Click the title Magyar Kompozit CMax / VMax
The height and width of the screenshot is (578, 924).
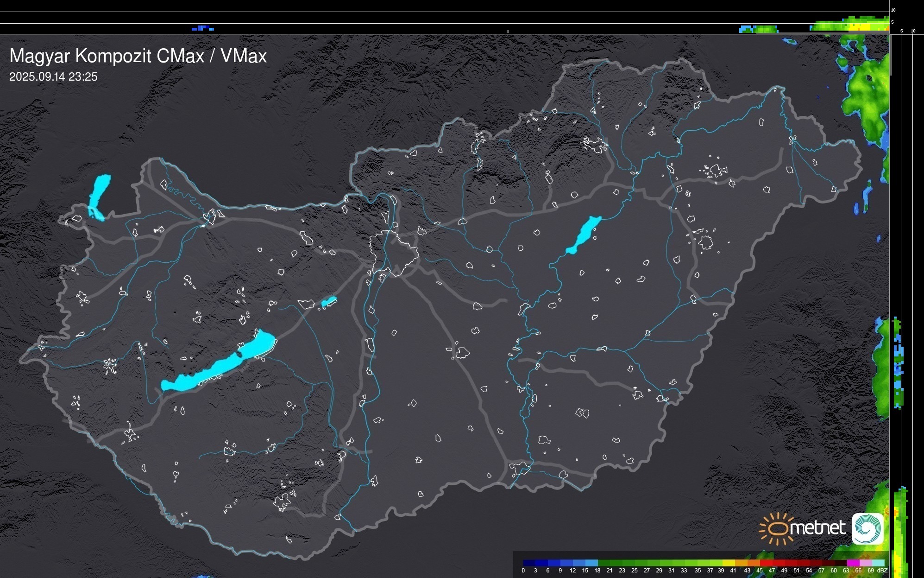pyautogui.click(x=138, y=56)
